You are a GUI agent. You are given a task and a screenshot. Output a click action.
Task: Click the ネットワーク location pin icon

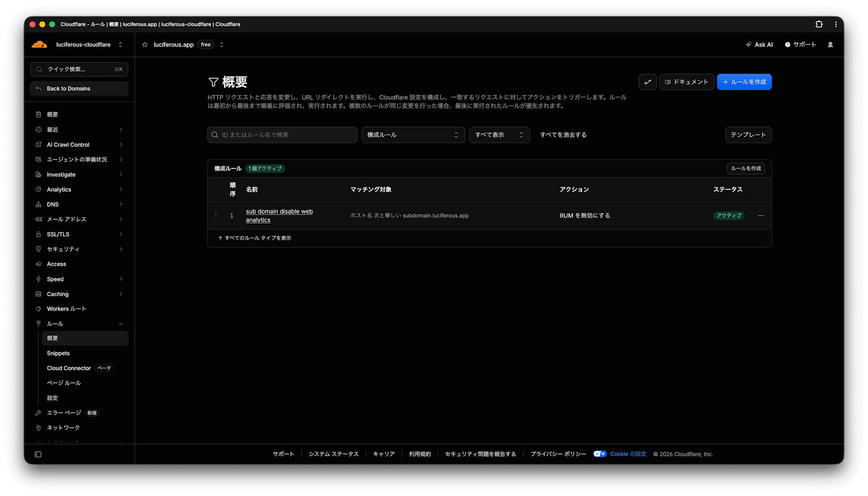39,428
